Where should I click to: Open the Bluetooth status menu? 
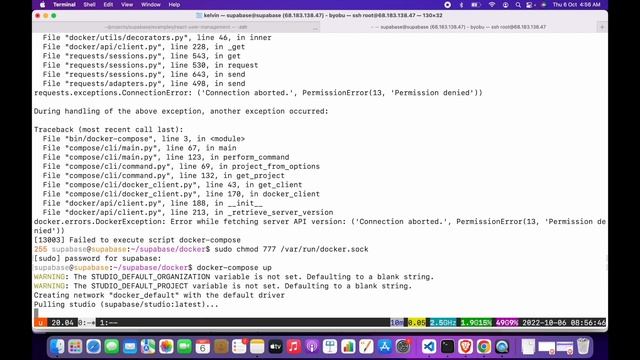pyautogui.click(x=461, y=5)
